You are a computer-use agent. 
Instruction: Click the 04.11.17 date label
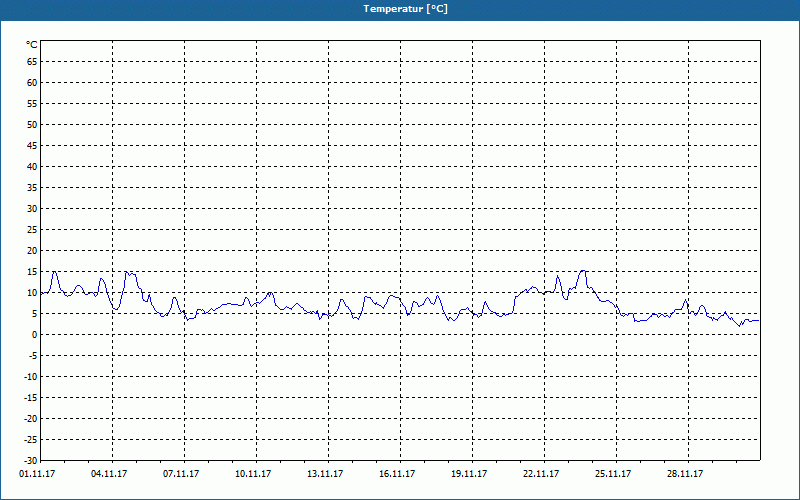(x=109, y=474)
